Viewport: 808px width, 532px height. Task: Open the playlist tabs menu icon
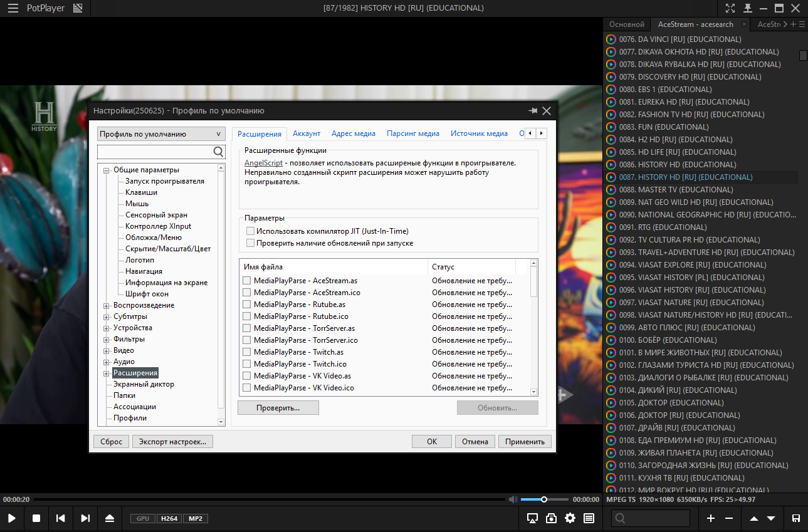pyautogui.click(x=802, y=24)
